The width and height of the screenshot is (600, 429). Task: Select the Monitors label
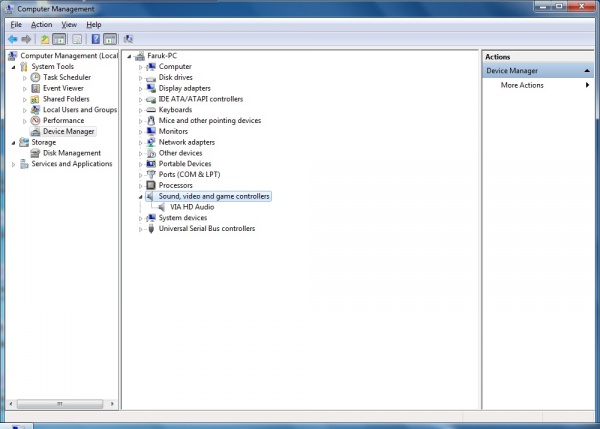173,131
